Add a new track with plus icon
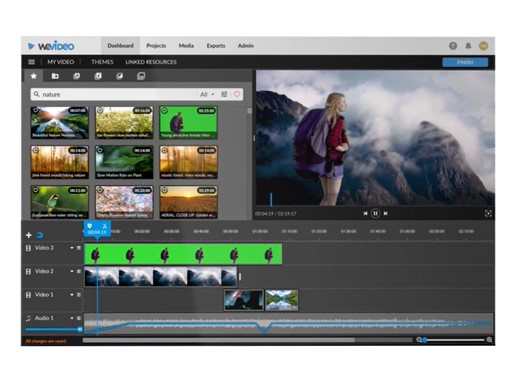 [x=29, y=235]
